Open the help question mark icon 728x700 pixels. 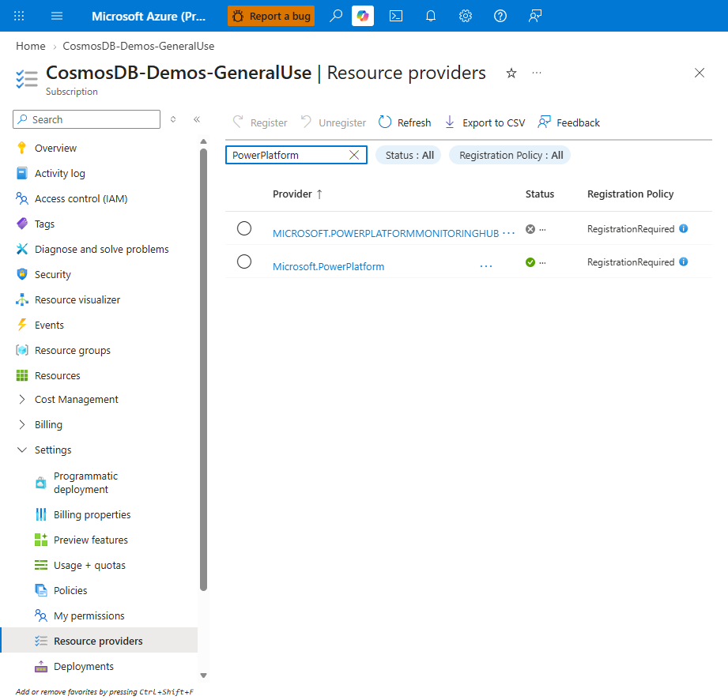[500, 17]
